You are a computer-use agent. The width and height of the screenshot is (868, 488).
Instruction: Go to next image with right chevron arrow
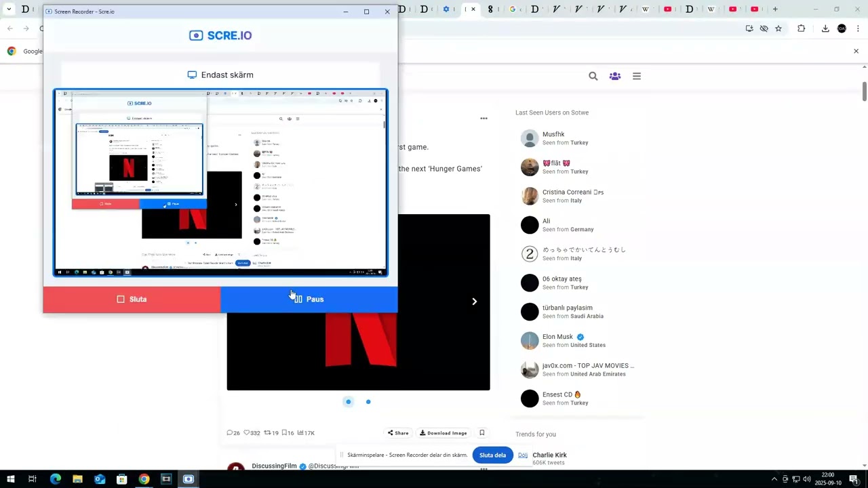pos(474,302)
